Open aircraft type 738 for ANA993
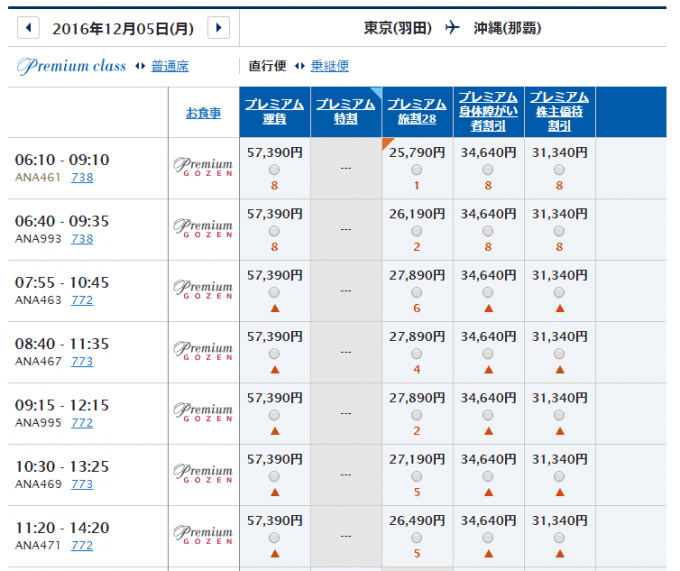680x571 pixels. coord(82,239)
